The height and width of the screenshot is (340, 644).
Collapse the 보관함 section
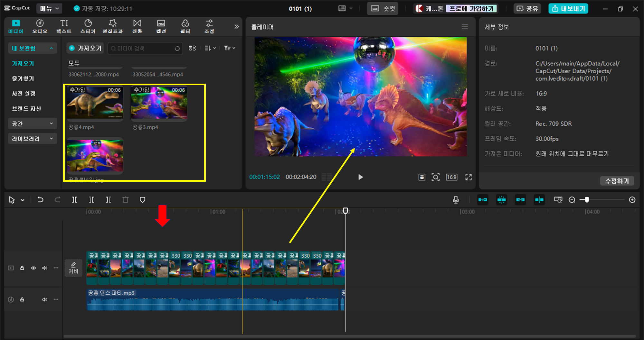tap(33, 48)
